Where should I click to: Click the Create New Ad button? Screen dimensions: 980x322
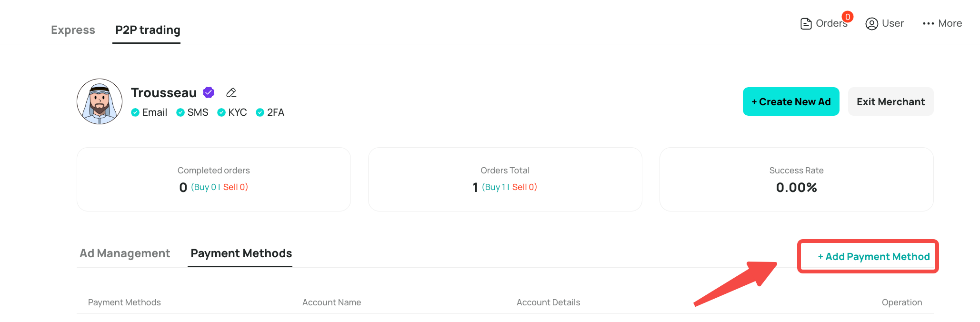791,101
